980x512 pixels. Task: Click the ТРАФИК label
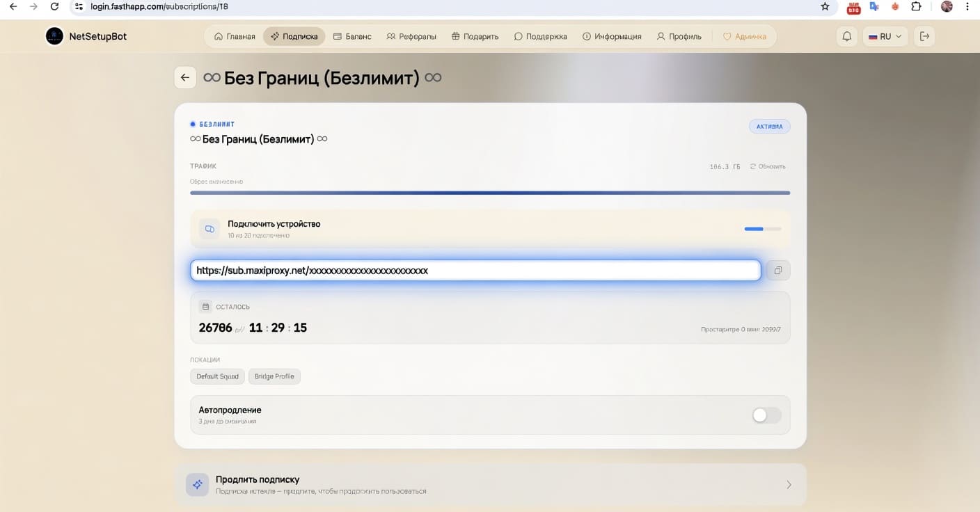point(203,166)
